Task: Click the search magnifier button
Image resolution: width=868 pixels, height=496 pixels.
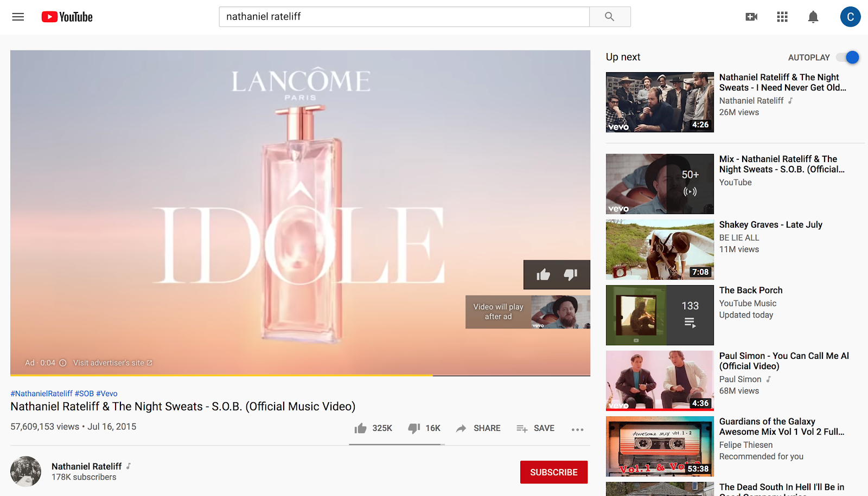Action: pyautogui.click(x=610, y=17)
